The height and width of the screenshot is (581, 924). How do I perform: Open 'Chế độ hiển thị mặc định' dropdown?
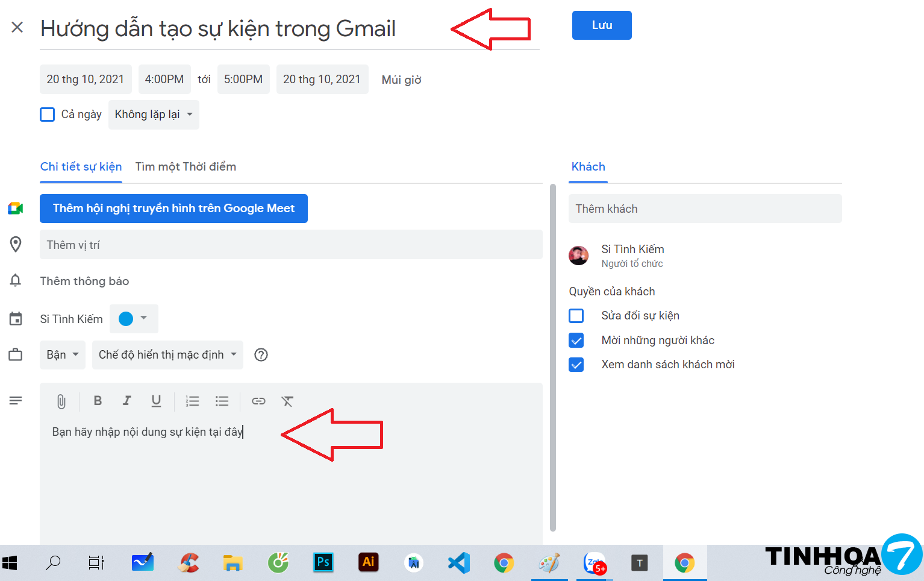167,355
